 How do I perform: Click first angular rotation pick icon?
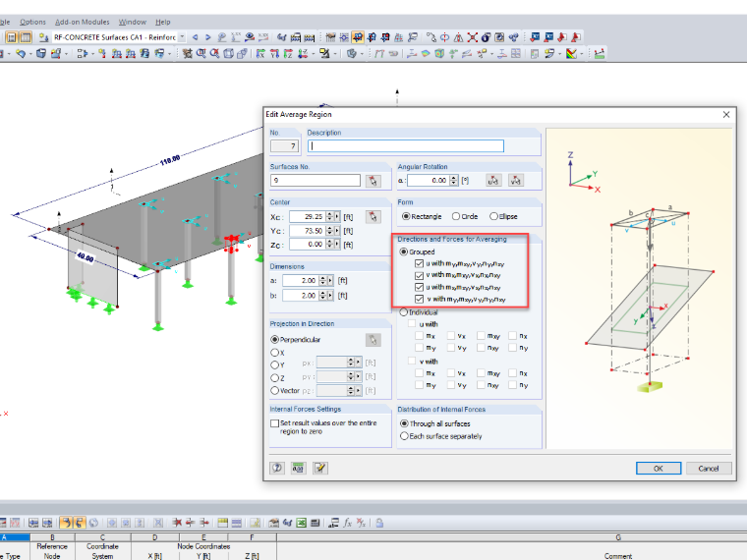pos(493,181)
